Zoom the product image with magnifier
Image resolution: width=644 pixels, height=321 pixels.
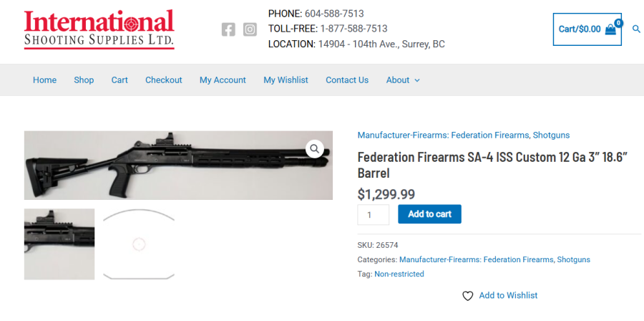pyautogui.click(x=315, y=149)
